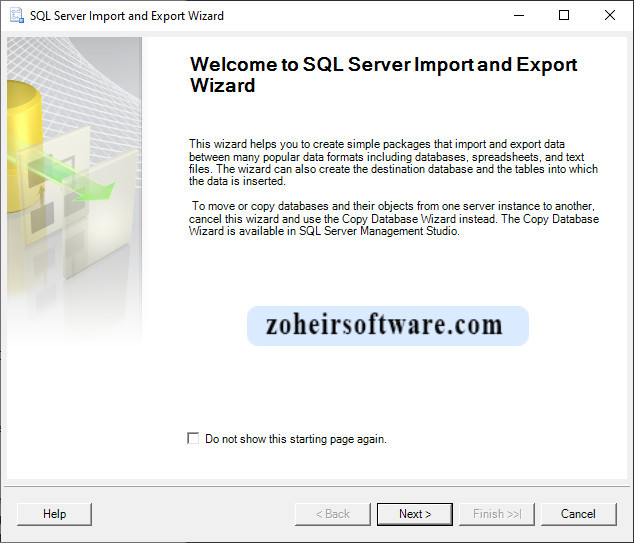Screen dimensions: 634x543
Task: Click the greyed-out < Back button
Action: click(332, 514)
